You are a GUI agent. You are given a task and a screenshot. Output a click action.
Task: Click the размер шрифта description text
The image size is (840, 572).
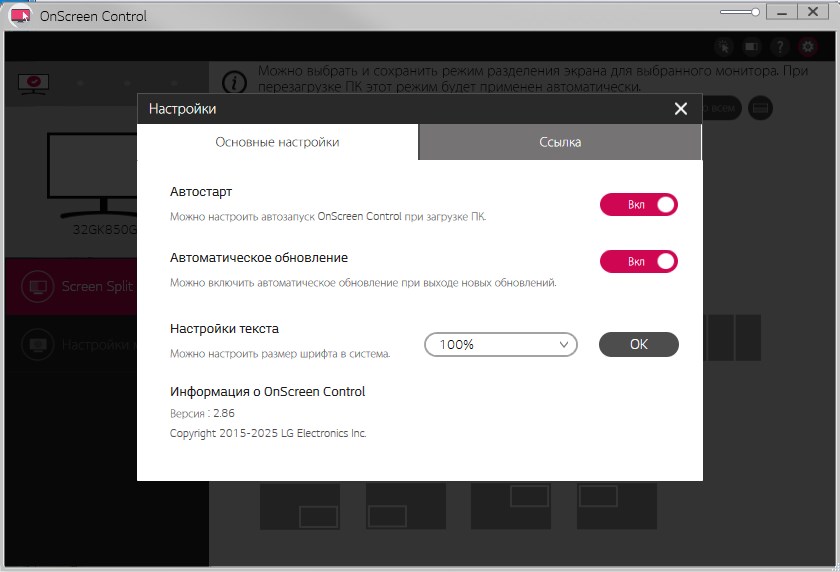click(x=280, y=354)
